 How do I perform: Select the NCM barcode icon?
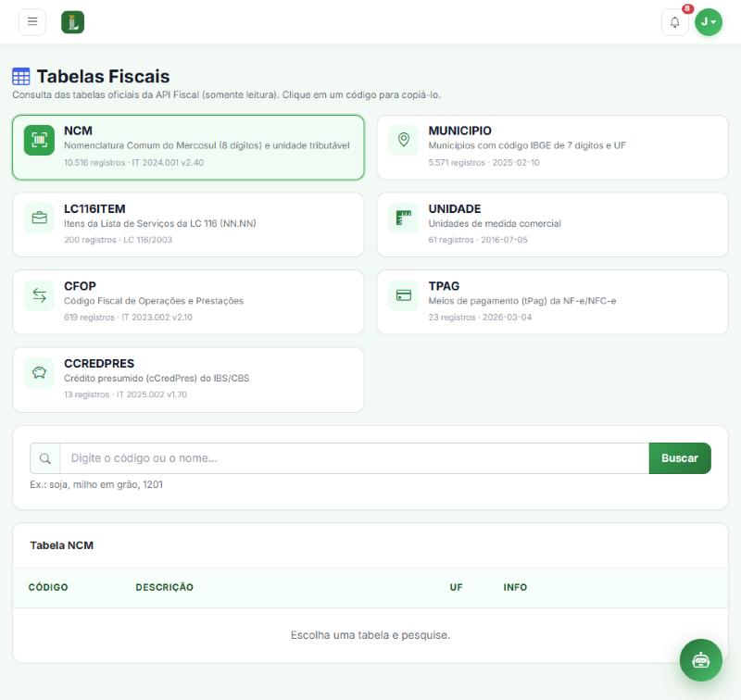(39, 140)
